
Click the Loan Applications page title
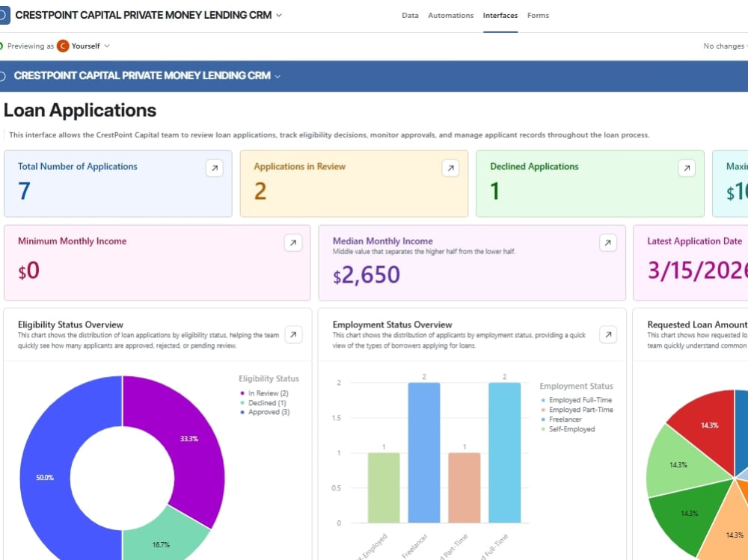(x=80, y=110)
